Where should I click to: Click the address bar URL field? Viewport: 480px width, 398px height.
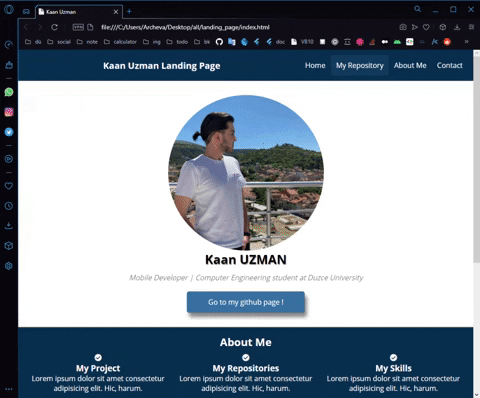pos(185,27)
